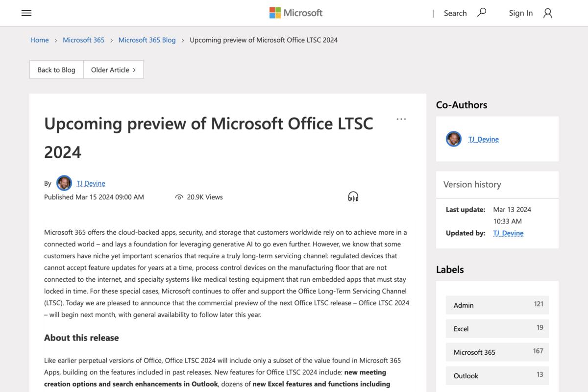Image resolution: width=588 pixels, height=392 pixels.
Task: Click the Sign In link
Action: (521, 13)
